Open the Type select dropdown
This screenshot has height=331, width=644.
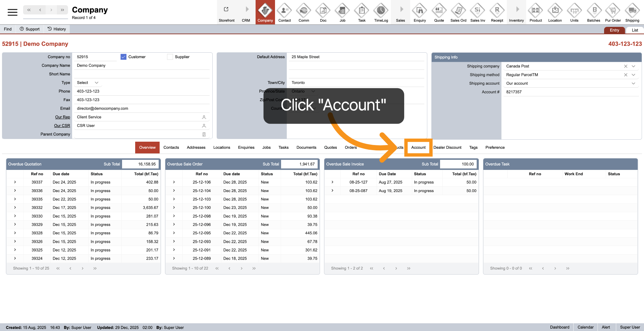88,83
